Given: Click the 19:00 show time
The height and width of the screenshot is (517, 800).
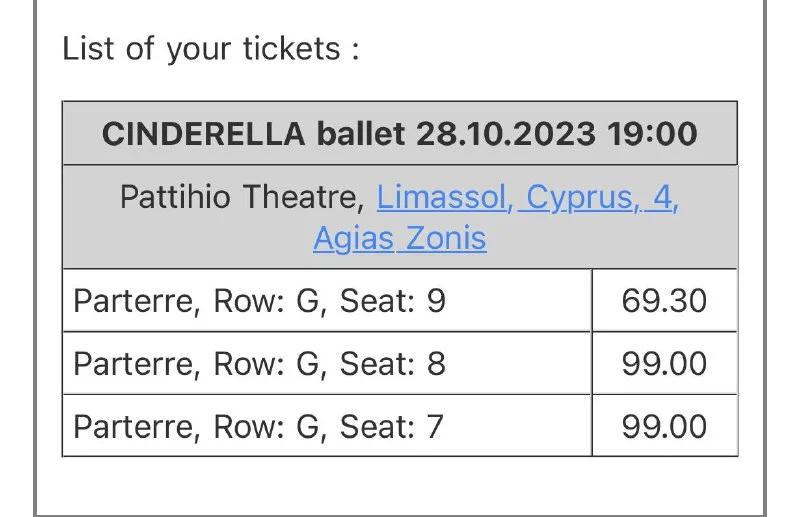Looking at the screenshot, I should 652,133.
